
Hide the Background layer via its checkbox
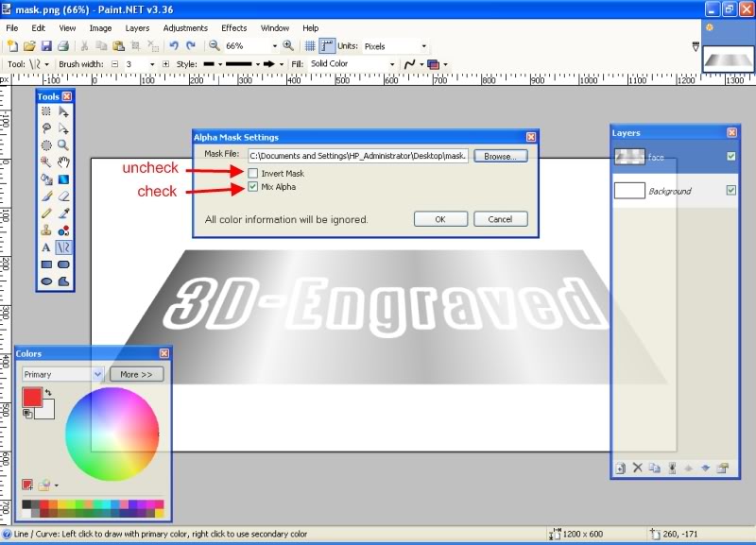click(730, 191)
